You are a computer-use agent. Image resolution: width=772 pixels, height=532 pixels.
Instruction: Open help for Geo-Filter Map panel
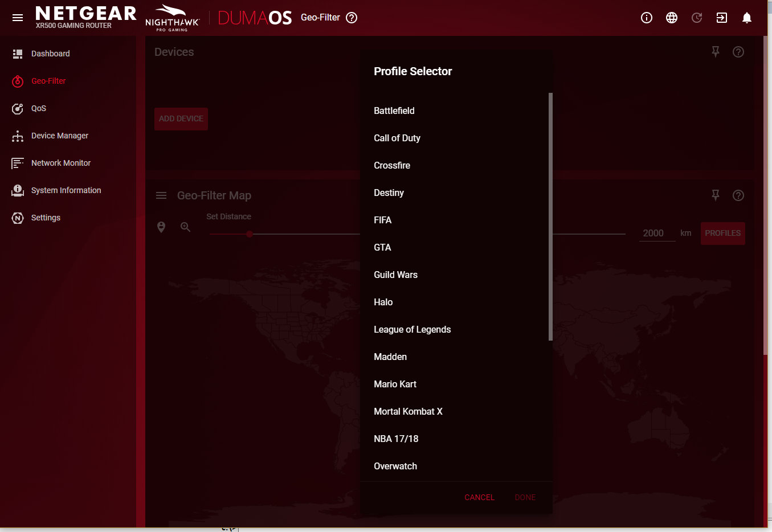[x=738, y=195]
